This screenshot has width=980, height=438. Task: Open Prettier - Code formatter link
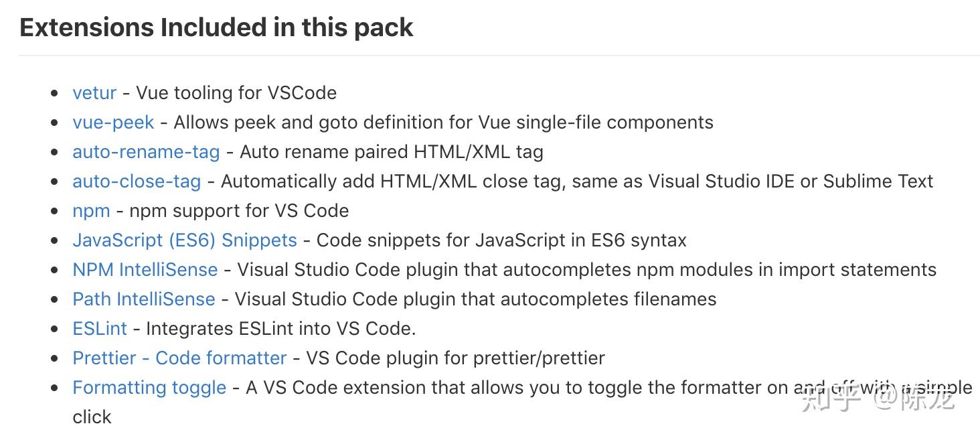point(179,358)
